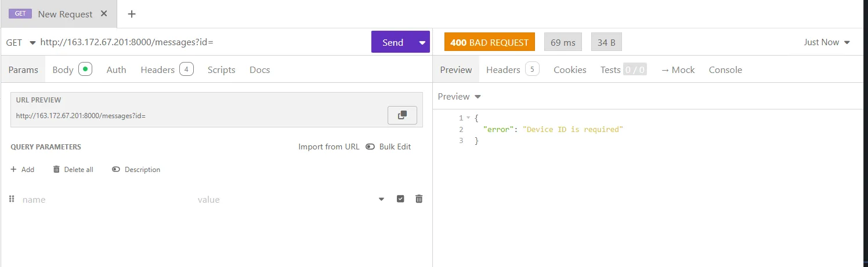Image resolution: width=868 pixels, height=267 pixels.
Task: Toggle the Bulk Edit switch
Action: (370, 147)
